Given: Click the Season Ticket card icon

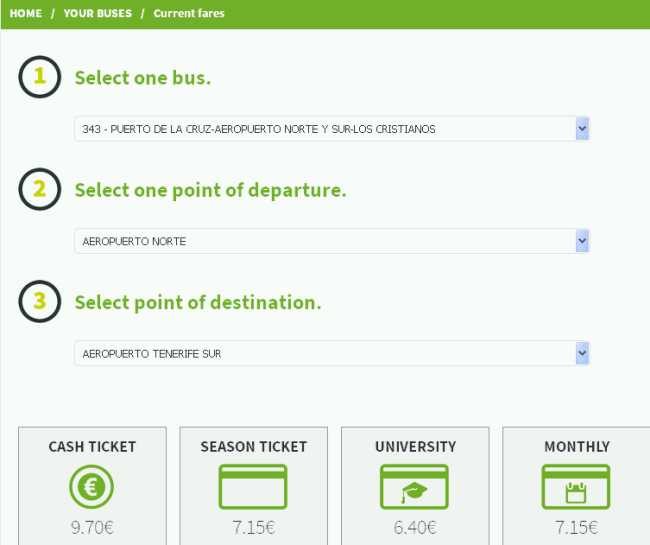Looking at the screenshot, I should [253, 487].
